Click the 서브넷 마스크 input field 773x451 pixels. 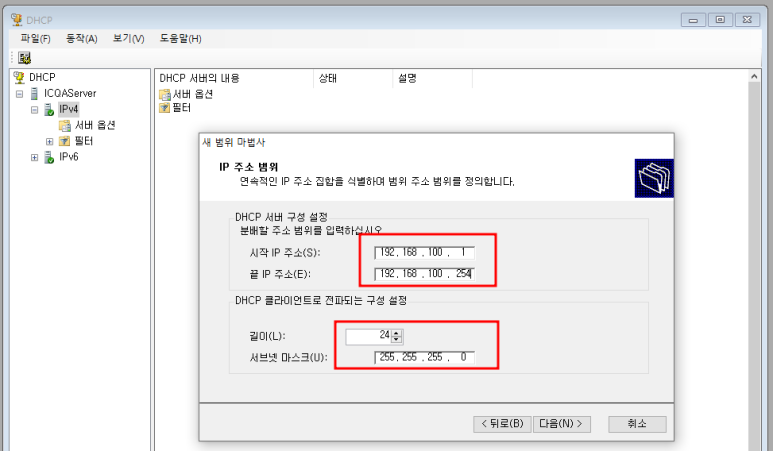(x=424, y=357)
